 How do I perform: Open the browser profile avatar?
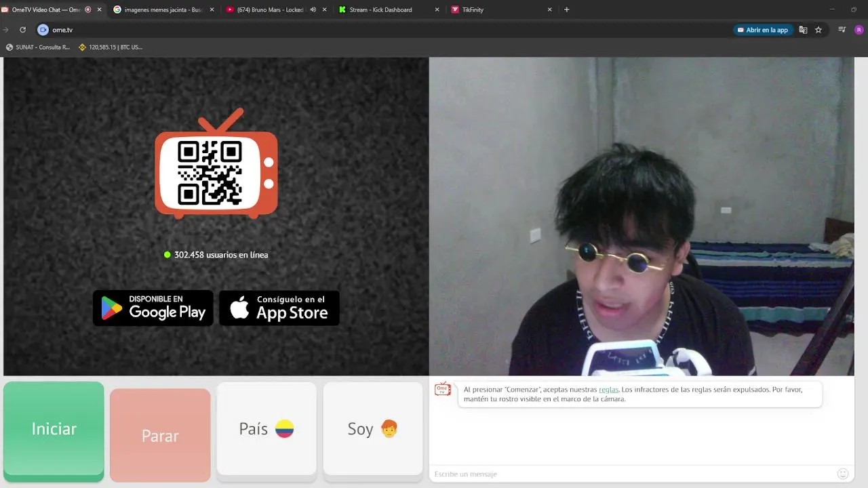pyautogui.click(x=859, y=30)
